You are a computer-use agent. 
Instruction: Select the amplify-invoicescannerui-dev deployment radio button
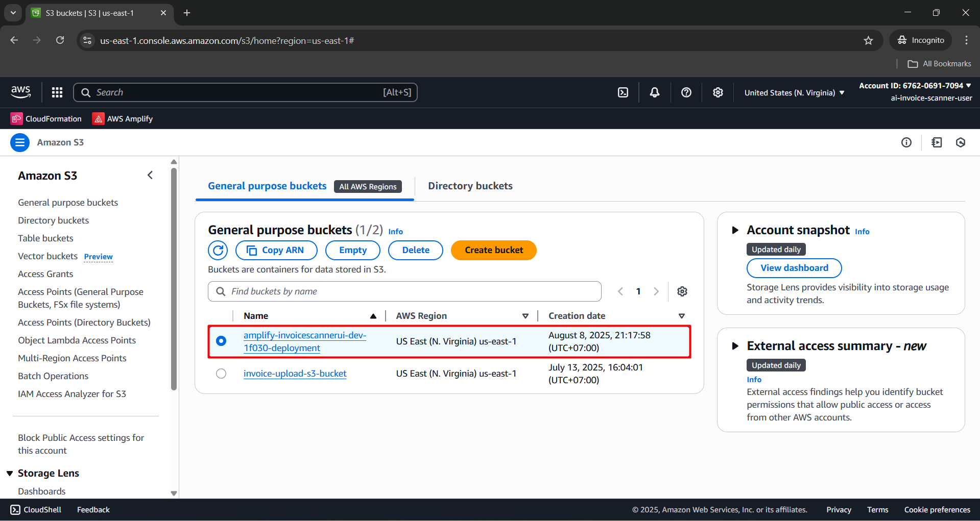[221, 341]
